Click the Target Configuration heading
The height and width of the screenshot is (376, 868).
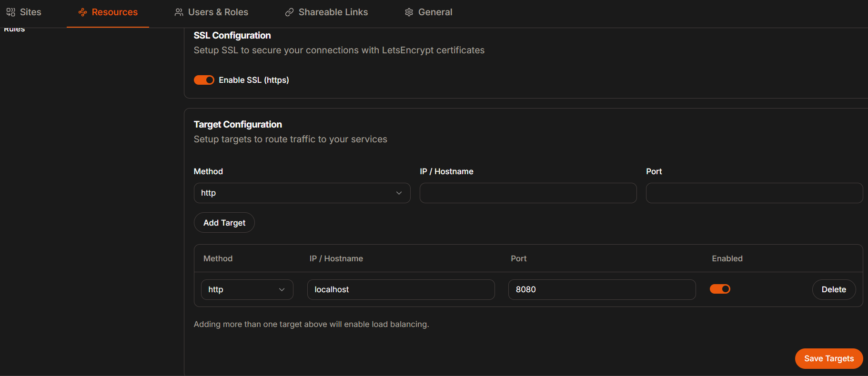(238, 125)
